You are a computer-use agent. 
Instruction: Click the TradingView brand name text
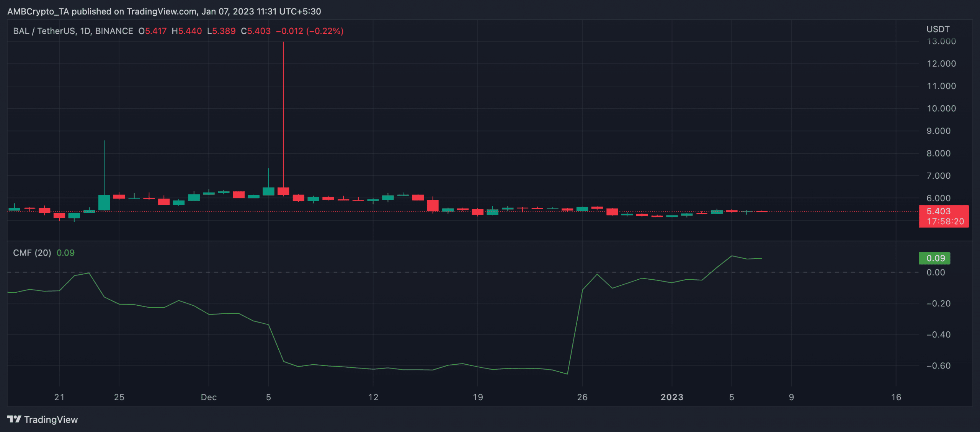click(51, 420)
